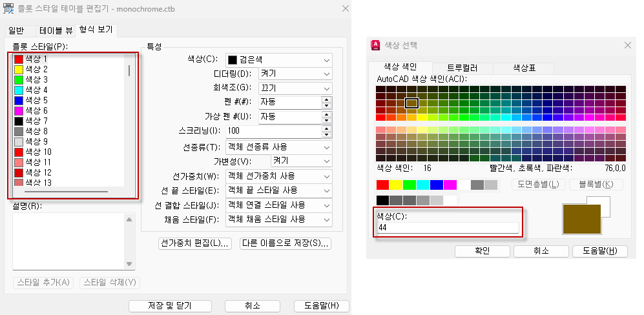This screenshot has width=644, height=315.
Task: Open the 선종류(T) dropdown
Action: click(279, 147)
